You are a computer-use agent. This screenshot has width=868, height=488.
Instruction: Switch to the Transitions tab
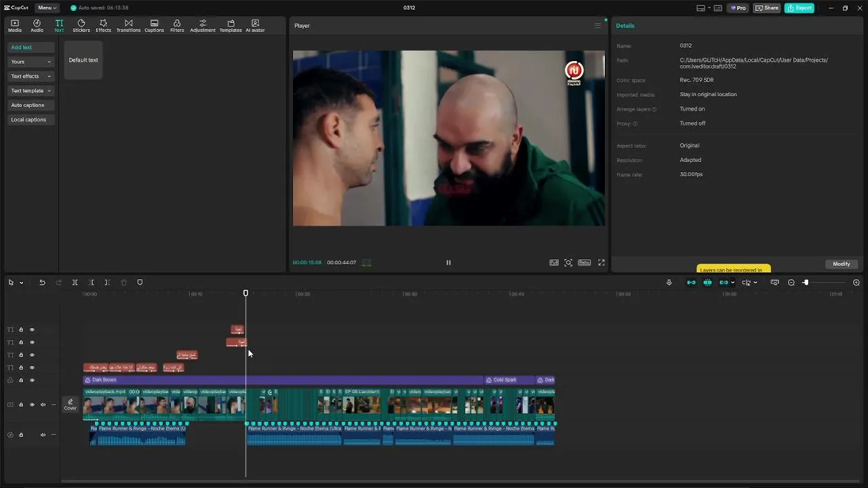click(128, 26)
